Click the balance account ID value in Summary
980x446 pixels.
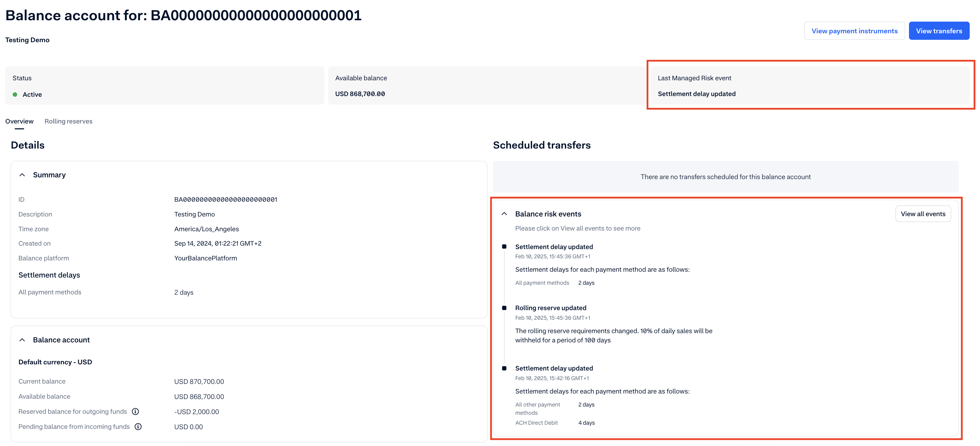(x=225, y=200)
